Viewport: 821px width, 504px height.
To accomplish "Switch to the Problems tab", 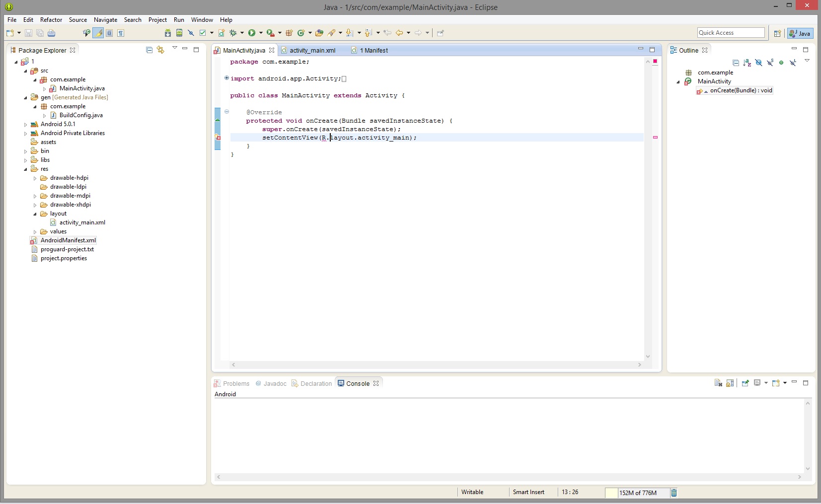I will [x=231, y=383].
